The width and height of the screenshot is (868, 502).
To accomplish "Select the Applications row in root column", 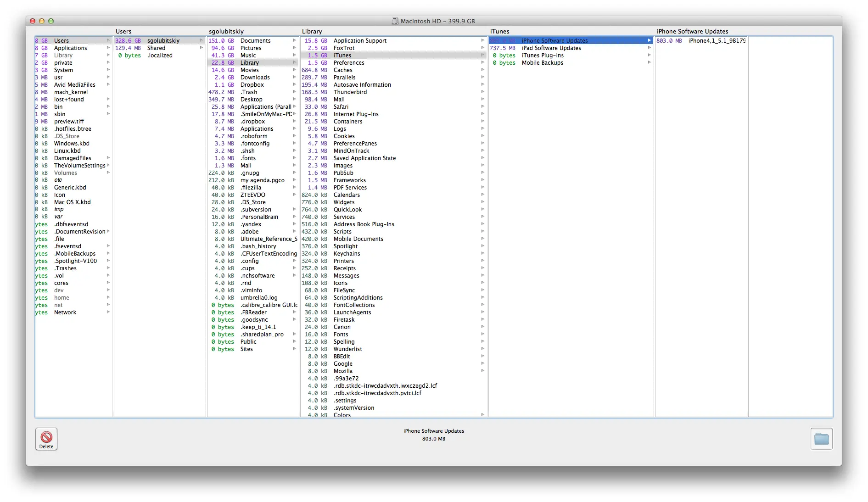I will [73, 48].
